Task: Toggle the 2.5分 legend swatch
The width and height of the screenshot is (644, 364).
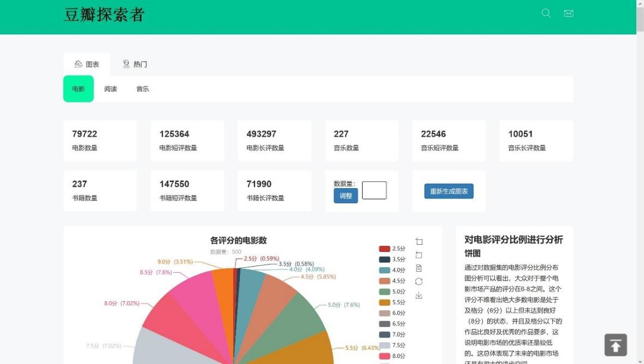Action: (385, 249)
